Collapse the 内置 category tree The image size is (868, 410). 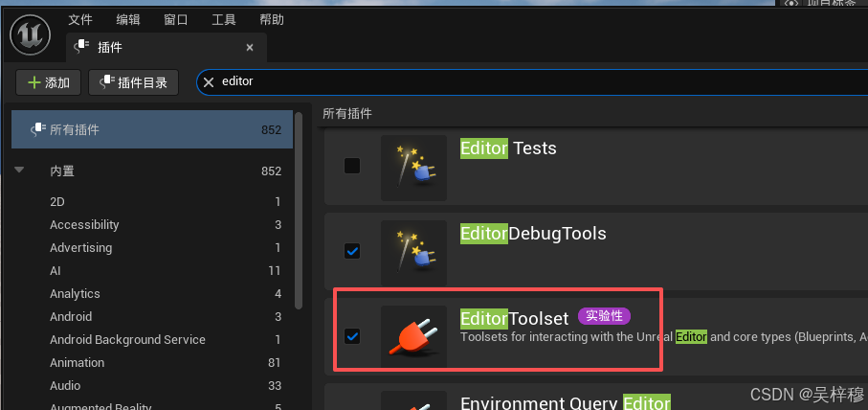[19, 171]
